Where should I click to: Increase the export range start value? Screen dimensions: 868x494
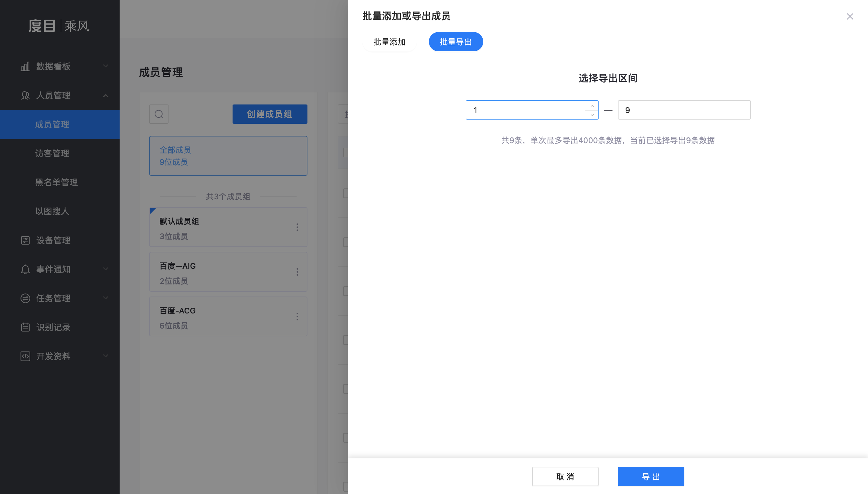tap(592, 105)
